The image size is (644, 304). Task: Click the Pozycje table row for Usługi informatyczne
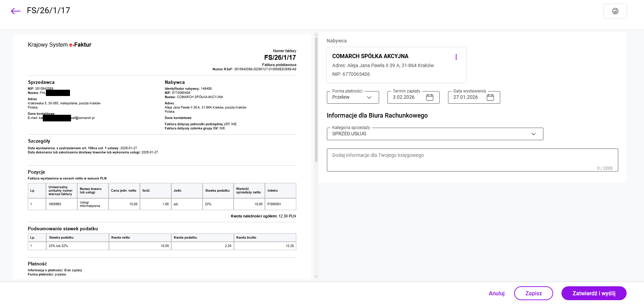162,204
